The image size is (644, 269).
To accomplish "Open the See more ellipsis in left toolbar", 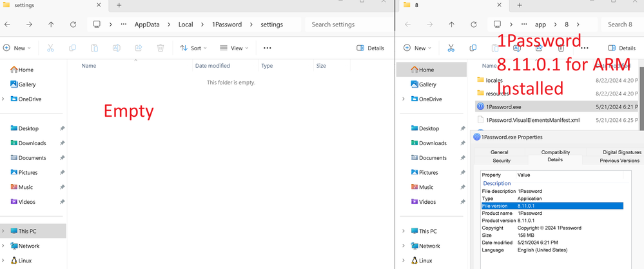I will (268, 48).
